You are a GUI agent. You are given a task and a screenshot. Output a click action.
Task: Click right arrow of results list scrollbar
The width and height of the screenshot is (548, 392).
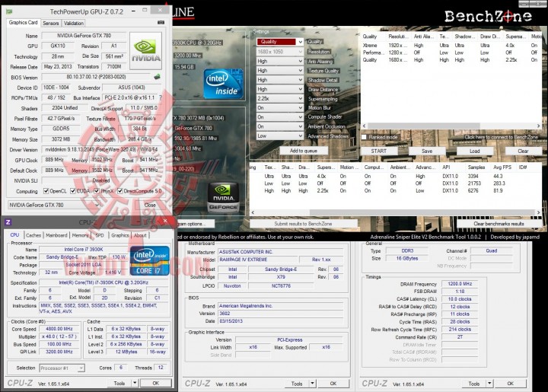tap(539, 212)
